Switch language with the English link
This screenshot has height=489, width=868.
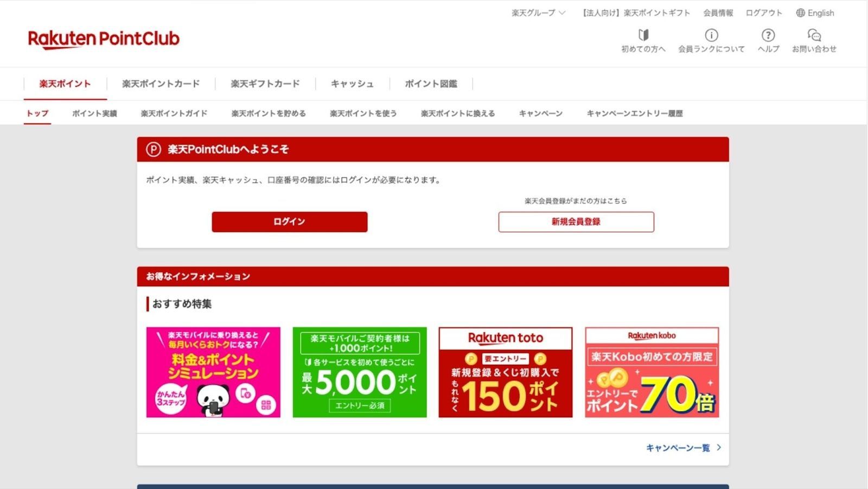pos(821,13)
